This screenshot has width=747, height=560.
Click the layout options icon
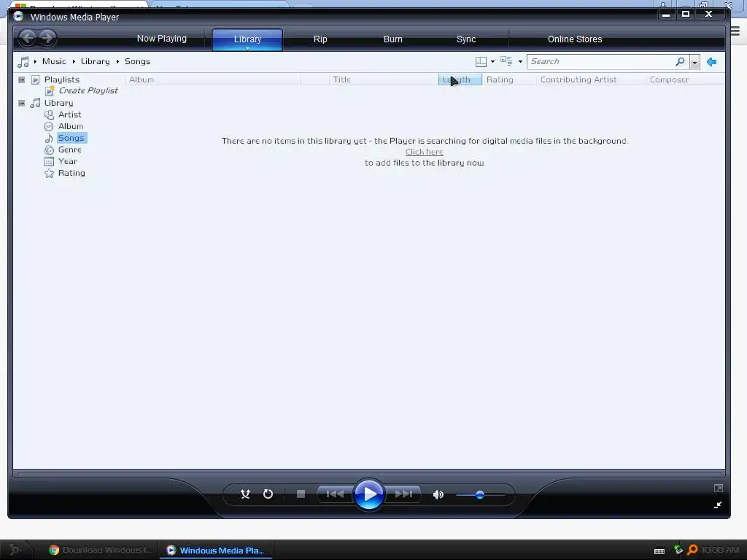tap(481, 61)
